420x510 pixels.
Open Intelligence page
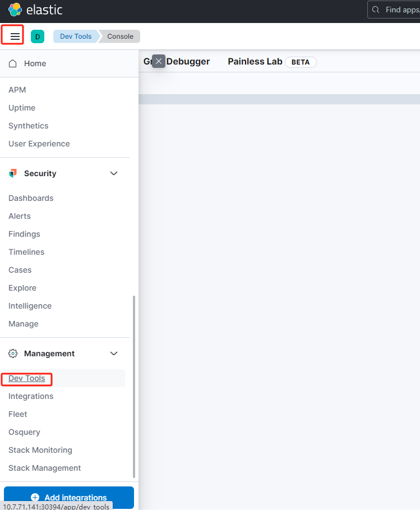pos(30,306)
